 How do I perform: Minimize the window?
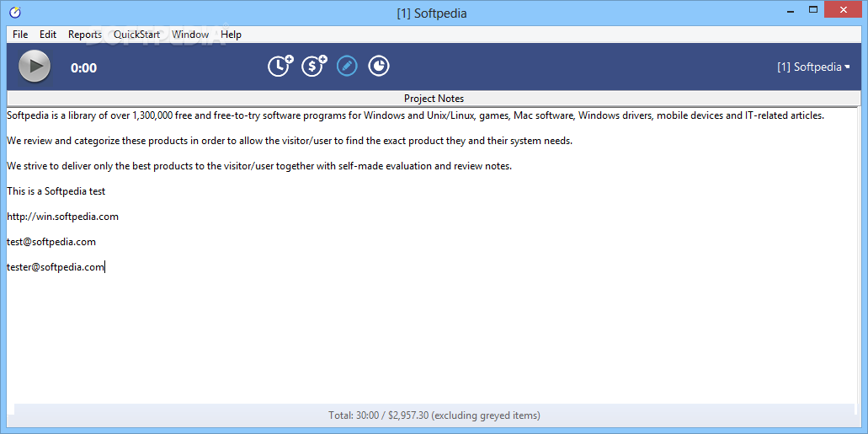click(x=789, y=10)
